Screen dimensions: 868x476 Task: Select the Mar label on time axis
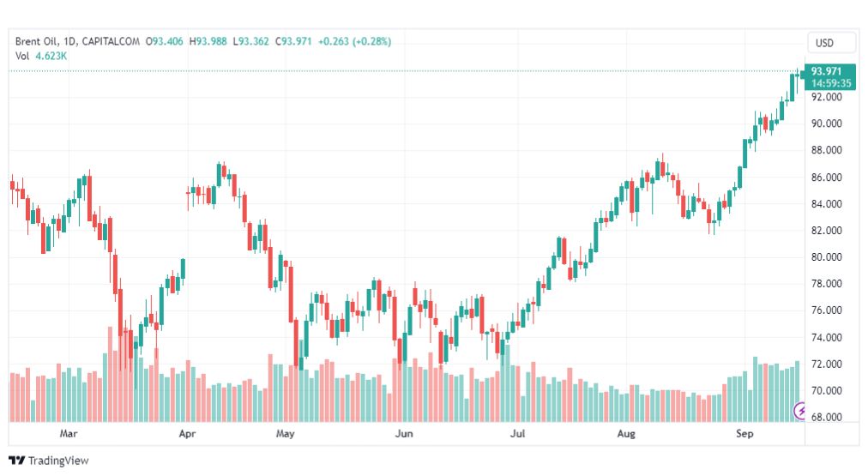(68, 433)
